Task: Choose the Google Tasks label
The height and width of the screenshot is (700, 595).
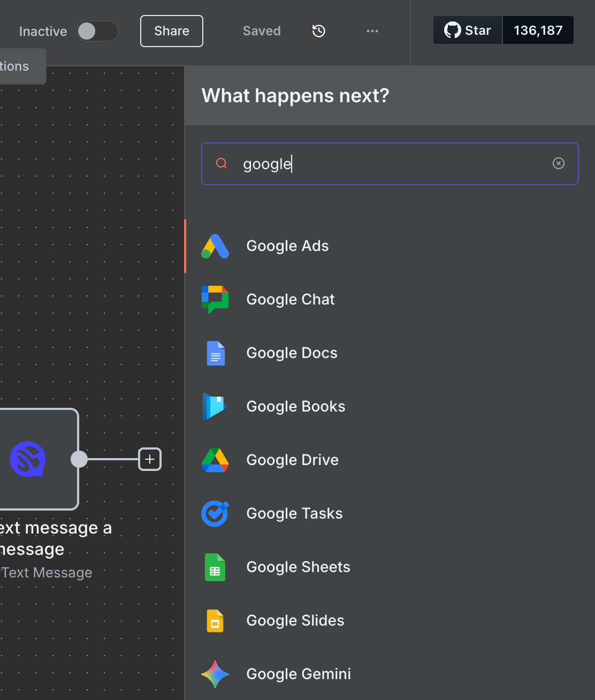Action: coord(294,514)
